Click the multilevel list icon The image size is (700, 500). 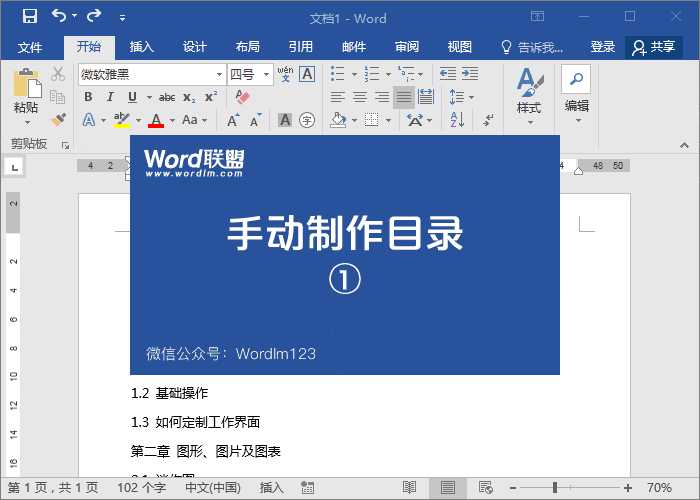(406, 74)
